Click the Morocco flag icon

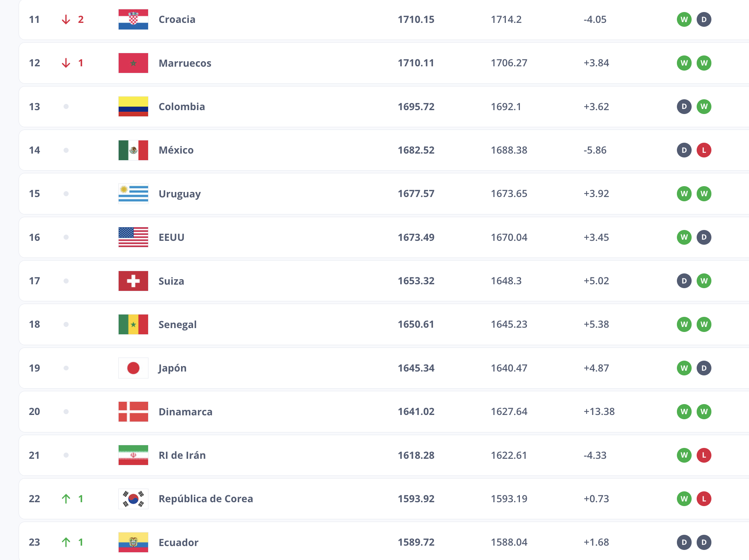(133, 63)
